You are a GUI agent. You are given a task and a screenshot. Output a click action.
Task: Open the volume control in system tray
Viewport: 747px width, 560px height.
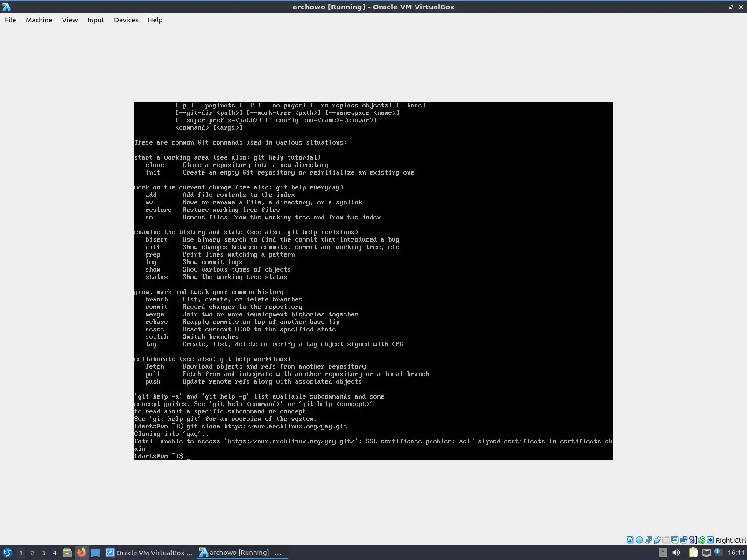(676, 553)
